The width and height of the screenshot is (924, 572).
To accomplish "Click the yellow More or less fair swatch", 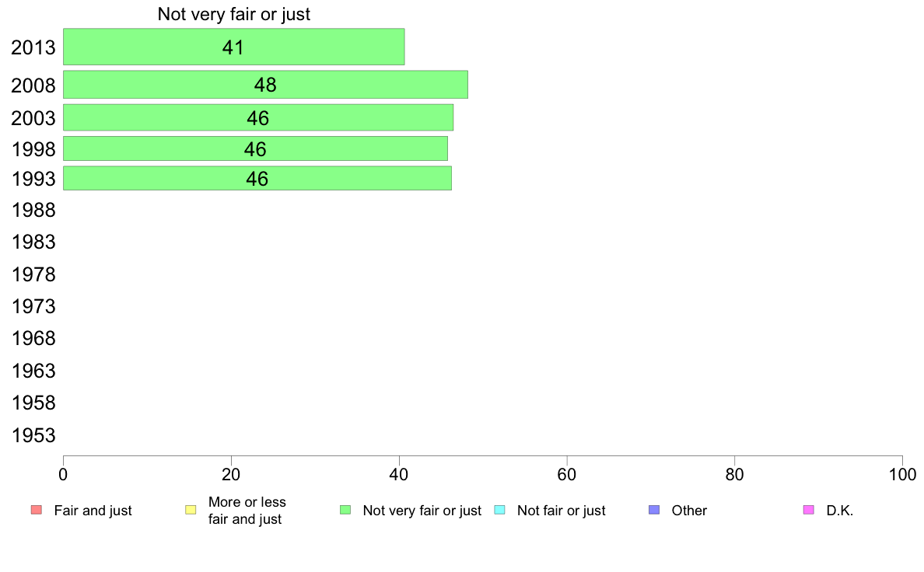I will click(191, 510).
